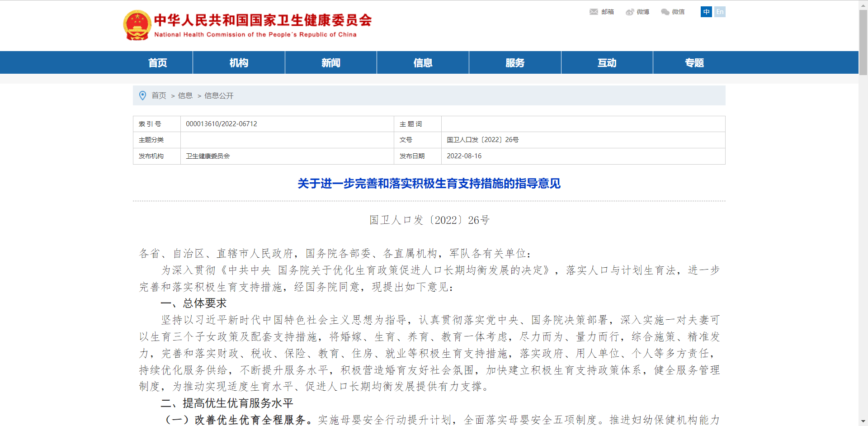Switch language to En English
Screen dimensions: 868x426
(x=720, y=12)
